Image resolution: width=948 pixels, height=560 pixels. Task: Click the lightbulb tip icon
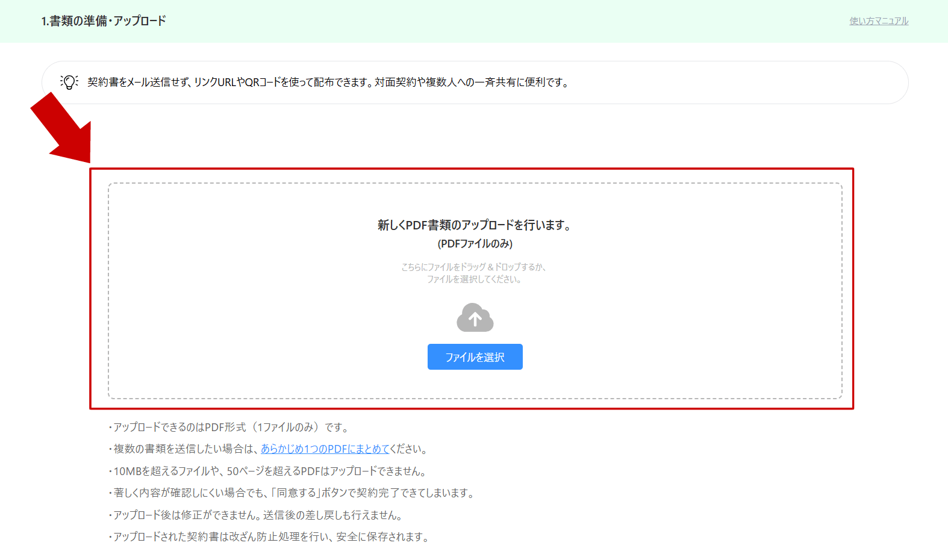point(69,82)
